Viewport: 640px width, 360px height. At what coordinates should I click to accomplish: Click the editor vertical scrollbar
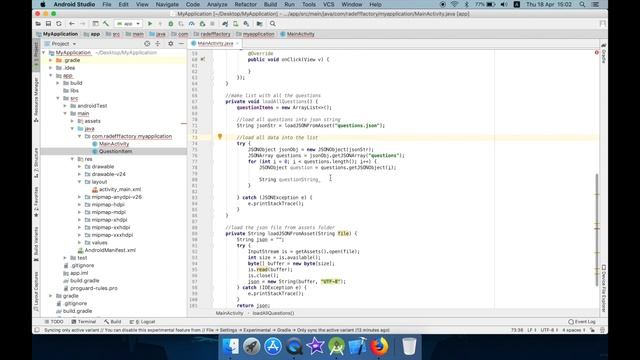click(597, 229)
